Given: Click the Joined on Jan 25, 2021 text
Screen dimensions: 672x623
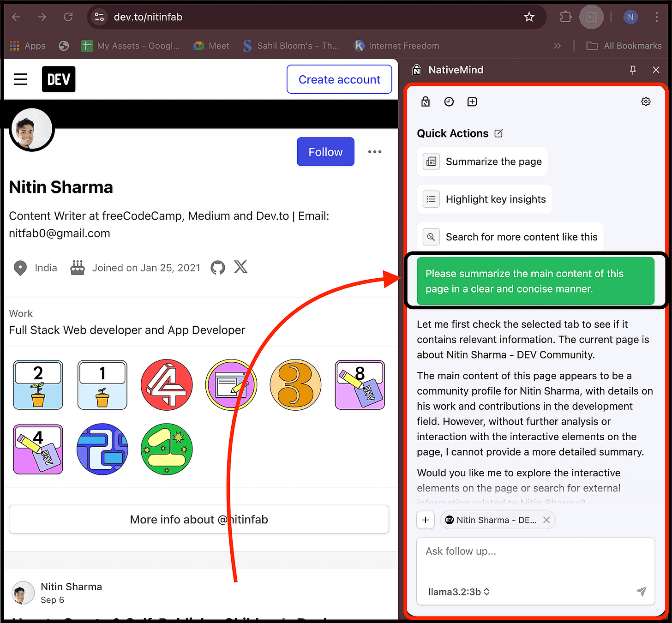Looking at the screenshot, I should [x=146, y=268].
